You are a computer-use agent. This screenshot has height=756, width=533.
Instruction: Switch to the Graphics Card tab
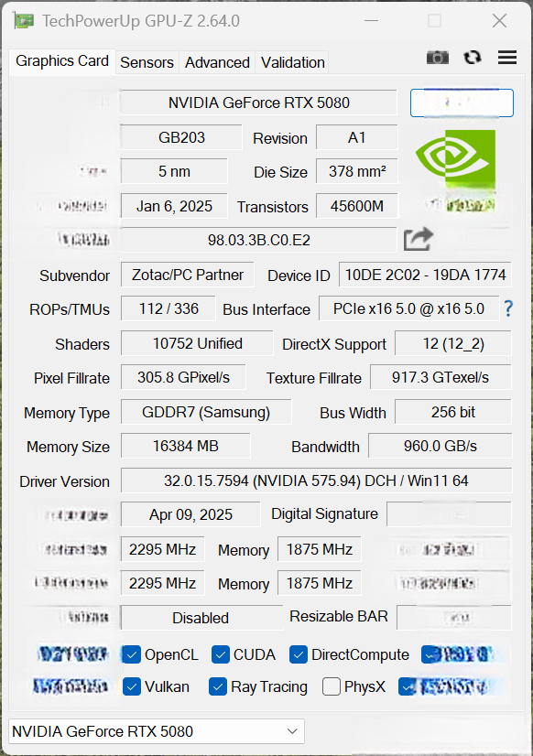pyautogui.click(x=62, y=61)
